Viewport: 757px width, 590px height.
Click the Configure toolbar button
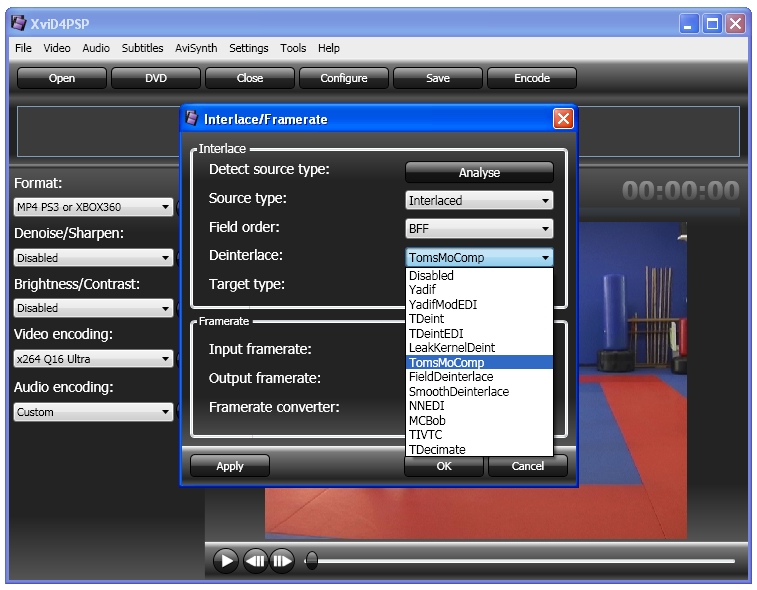click(x=344, y=78)
